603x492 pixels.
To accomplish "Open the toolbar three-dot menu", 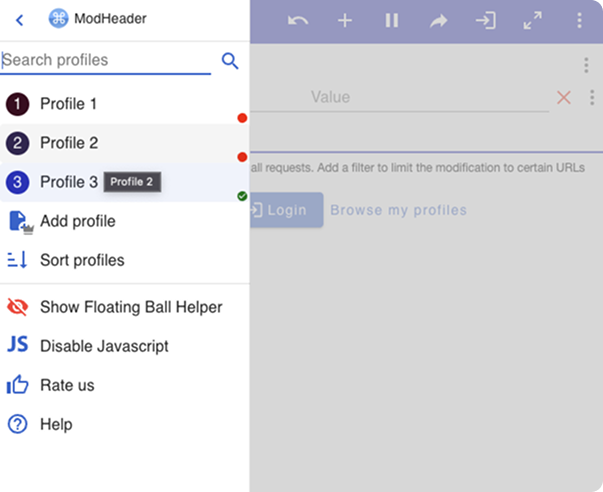I will (x=580, y=20).
